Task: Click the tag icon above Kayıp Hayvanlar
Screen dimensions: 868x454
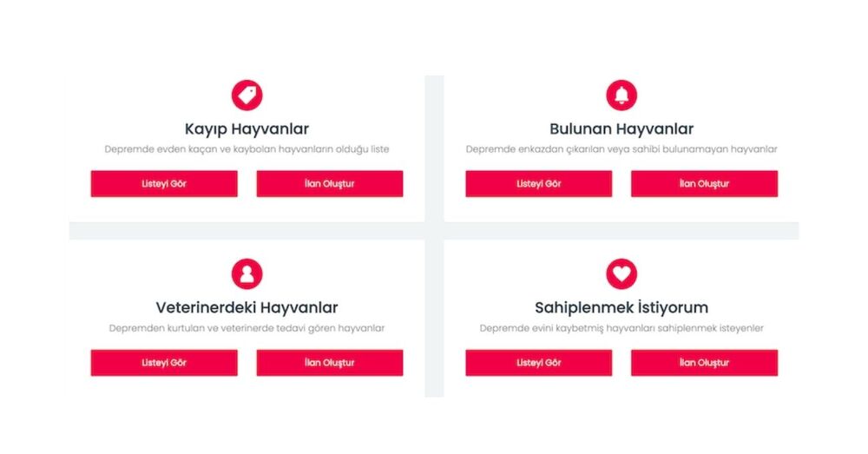Action: [247, 95]
